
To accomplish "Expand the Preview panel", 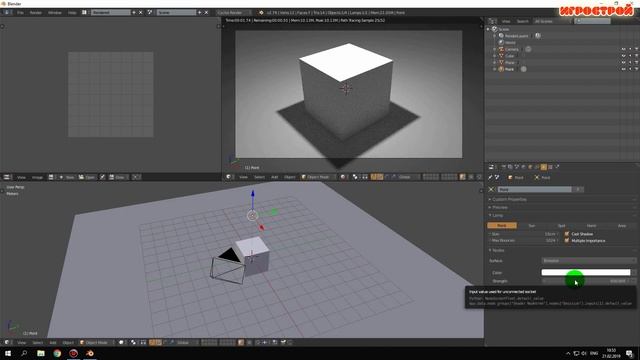I will click(499, 207).
